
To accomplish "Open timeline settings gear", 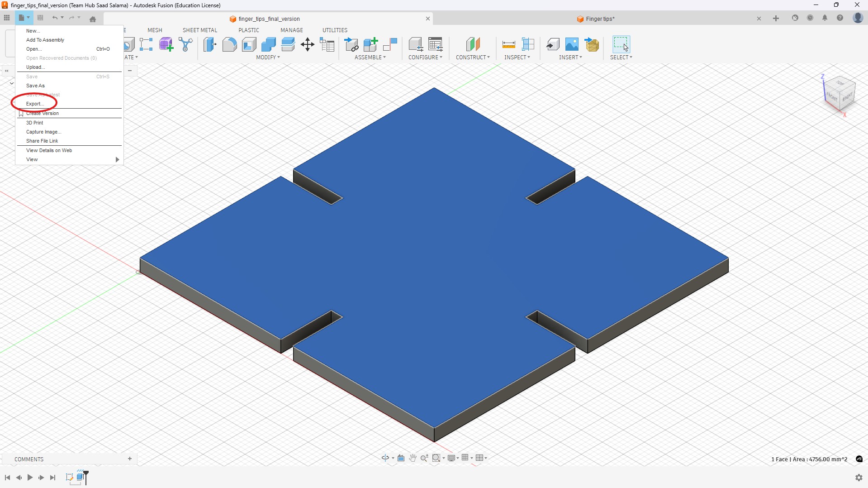I will tap(859, 478).
